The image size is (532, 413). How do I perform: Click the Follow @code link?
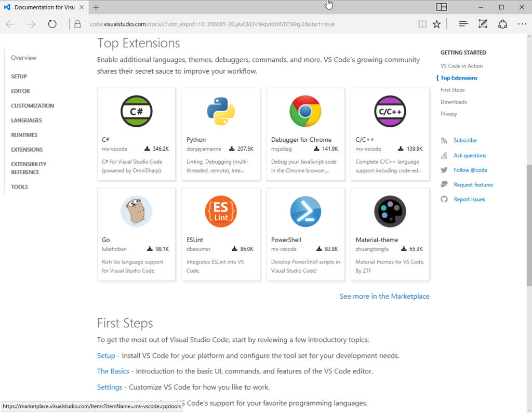(470, 170)
